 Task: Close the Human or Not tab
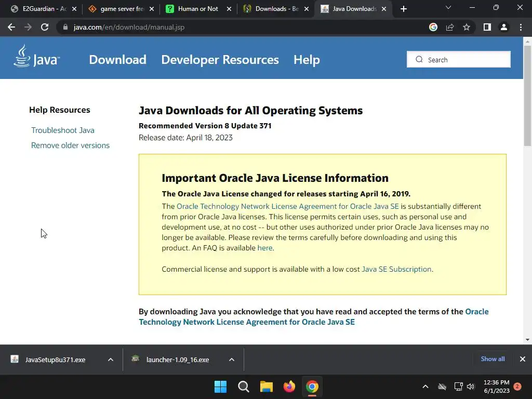(229, 9)
